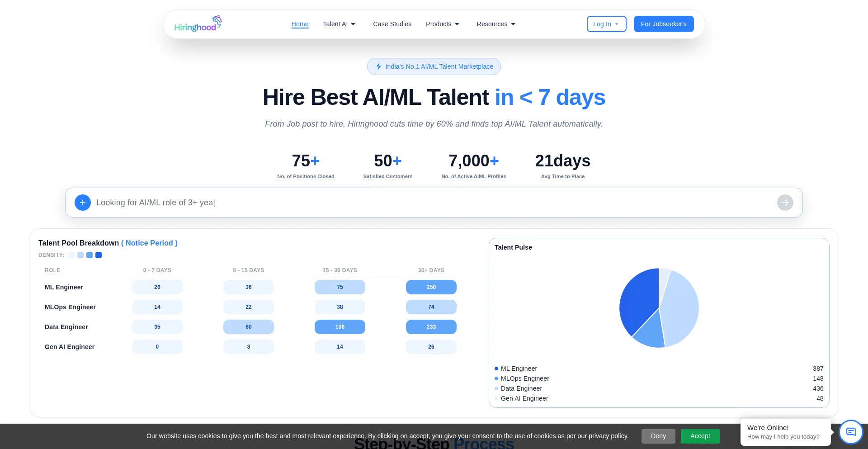Click ML Engineer 30+ days cell 250
The height and width of the screenshot is (449, 868).
point(431,287)
